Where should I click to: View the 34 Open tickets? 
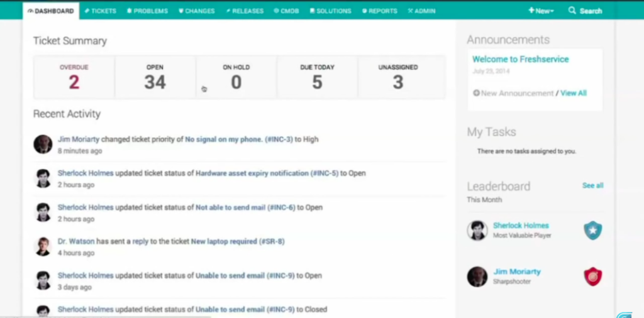pyautogui.click(x=155, y=77)
